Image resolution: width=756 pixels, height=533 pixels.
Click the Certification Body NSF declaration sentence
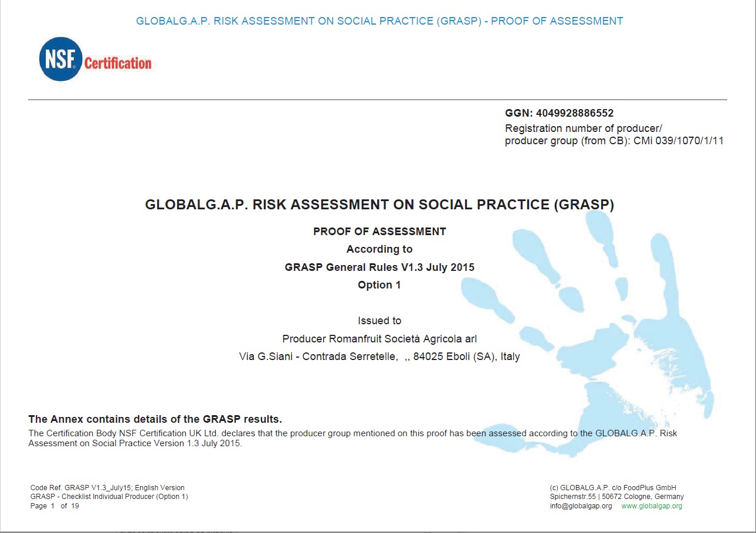(352, 433)
